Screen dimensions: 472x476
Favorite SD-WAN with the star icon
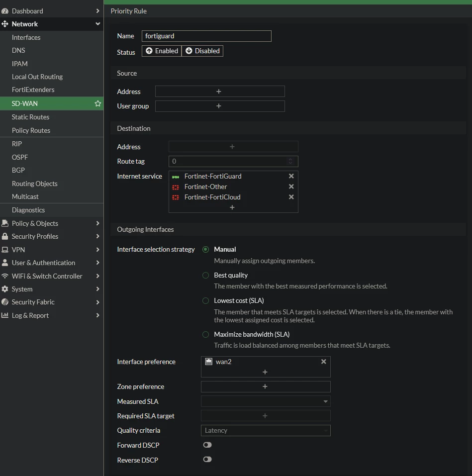[x=98, y=103]
